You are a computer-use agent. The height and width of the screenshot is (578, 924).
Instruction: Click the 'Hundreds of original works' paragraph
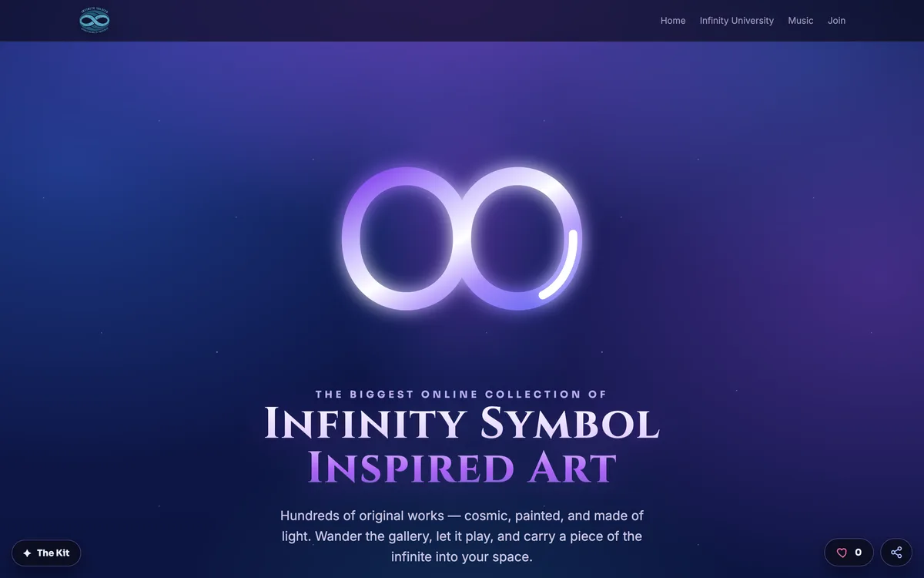(x=462, y=536)
